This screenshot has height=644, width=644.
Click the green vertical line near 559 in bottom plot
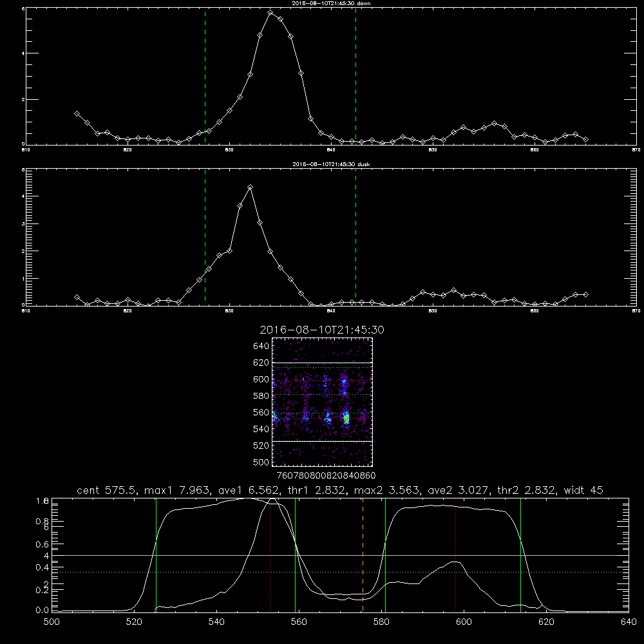point(296,555)
